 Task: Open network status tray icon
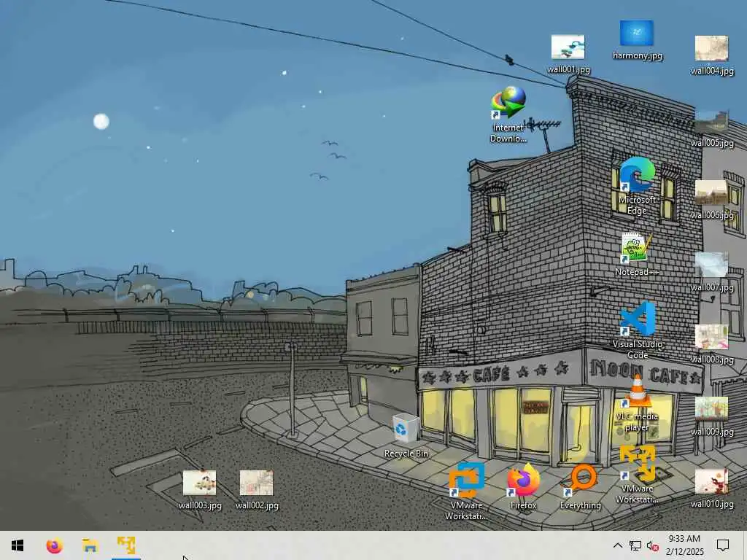tap(635, 545)
